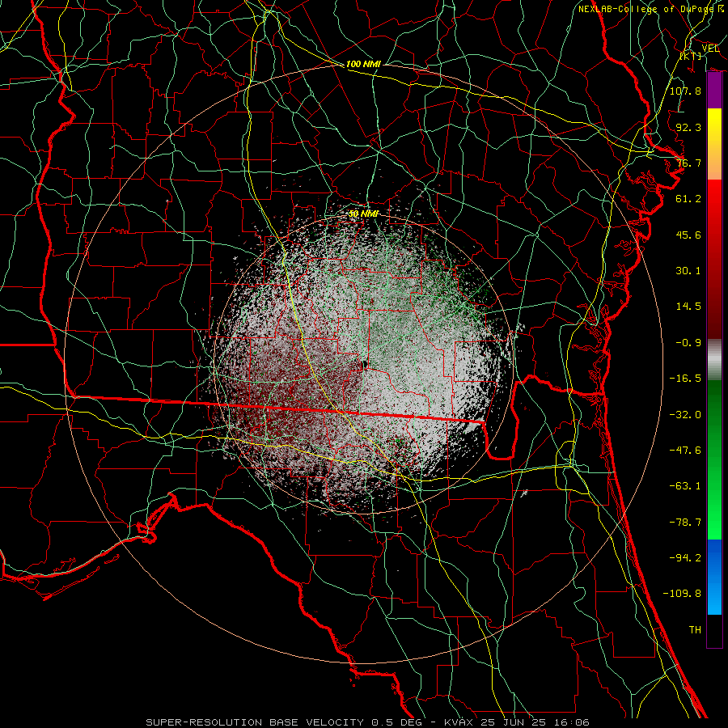Viewport: 728px width, 728px height.
Task: Click the 30.1 legend value
Action: (688, 271)
